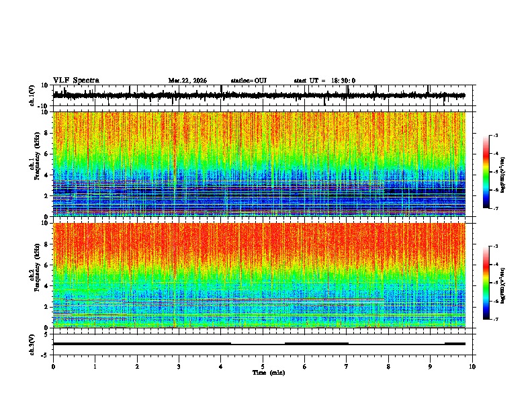Click the "station=OUI" header text
The height and width of the screenshot is (411, 532).
249,81
